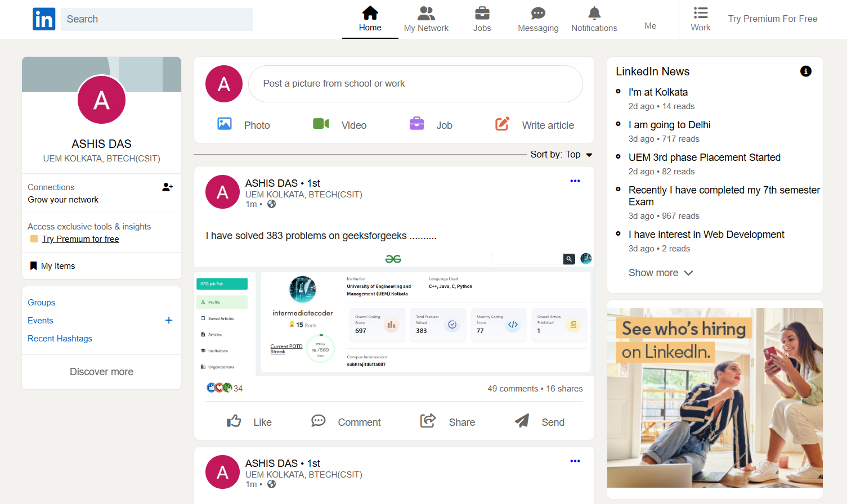Check Notifications via the bell icon
This screenshot has width=847, height=504.
pyautogui.click(x=594, y=13)
